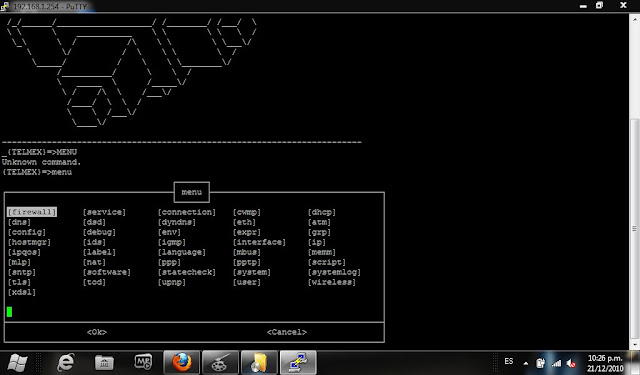Screen dimensions: 640x375
Task: Select the [firewall] menu entry
Action: [x=32, y=212]
